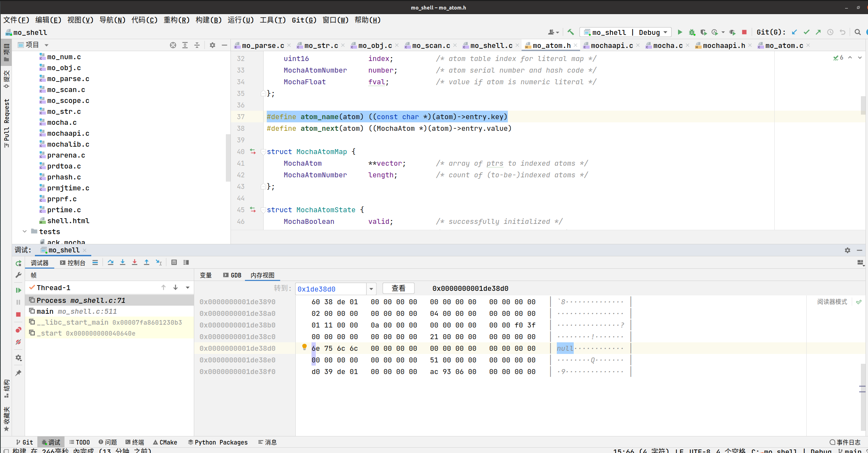Open the 构建(B) menu
This screenshot has width=868, height=453.
click(208, 20)
